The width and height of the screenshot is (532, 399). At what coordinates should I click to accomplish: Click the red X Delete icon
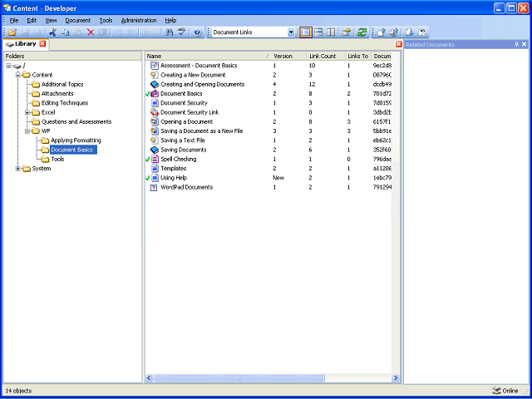[x=91, y=32]
